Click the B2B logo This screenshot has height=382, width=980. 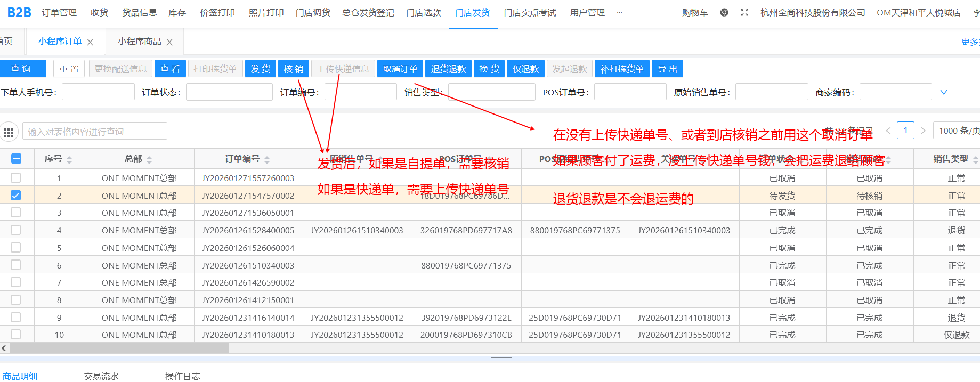[19, 12]
